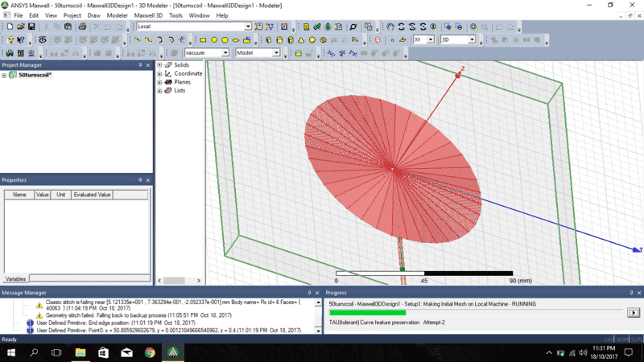Open Chrome from the Windows taskbar
644x362 pixels.
pos(150,352)
